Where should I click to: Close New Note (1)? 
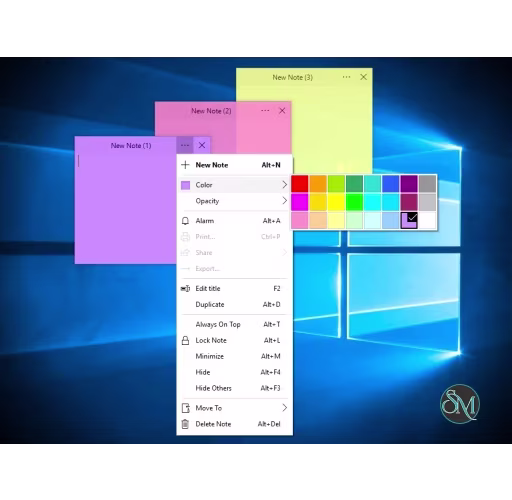coord(202,145)
